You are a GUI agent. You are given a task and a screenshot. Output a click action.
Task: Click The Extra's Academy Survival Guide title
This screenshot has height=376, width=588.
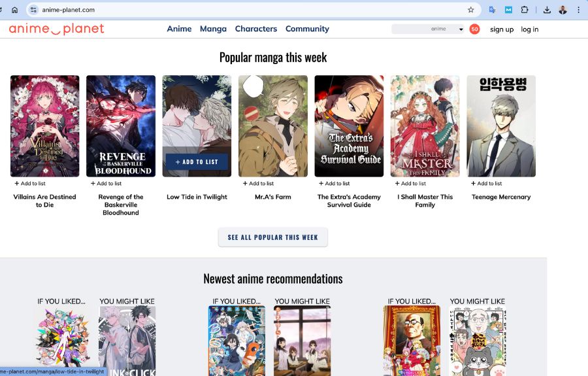(x=349, y=201)
